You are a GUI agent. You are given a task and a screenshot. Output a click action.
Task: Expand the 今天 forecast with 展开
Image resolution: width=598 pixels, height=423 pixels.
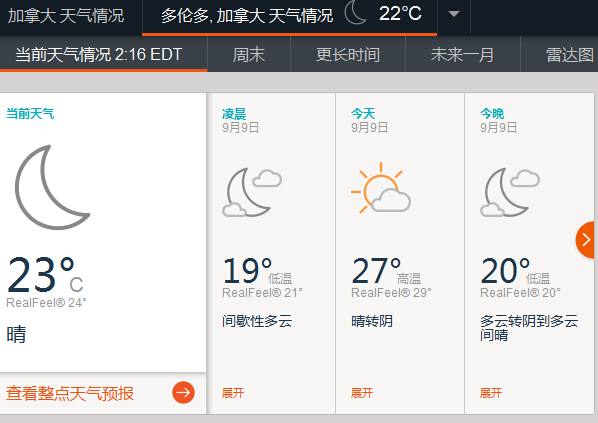click(x=362, y=393)
